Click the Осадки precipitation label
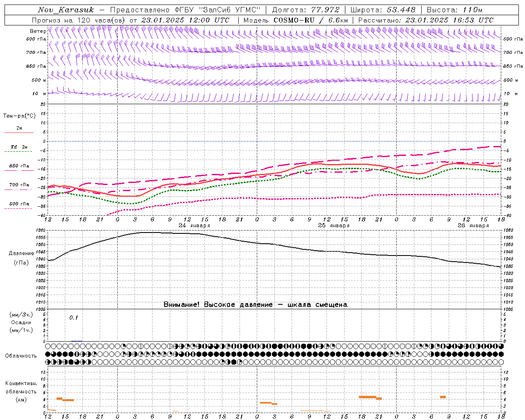 coord(21,322)
